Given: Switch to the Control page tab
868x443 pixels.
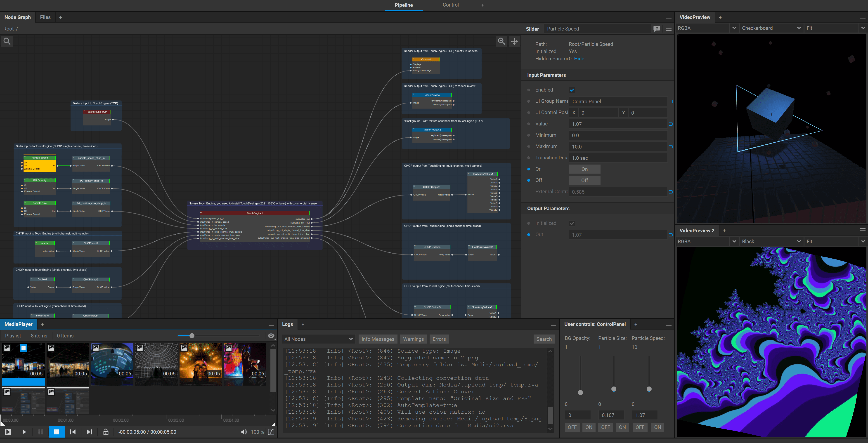Looking at the screenshot, I should 451,5.
